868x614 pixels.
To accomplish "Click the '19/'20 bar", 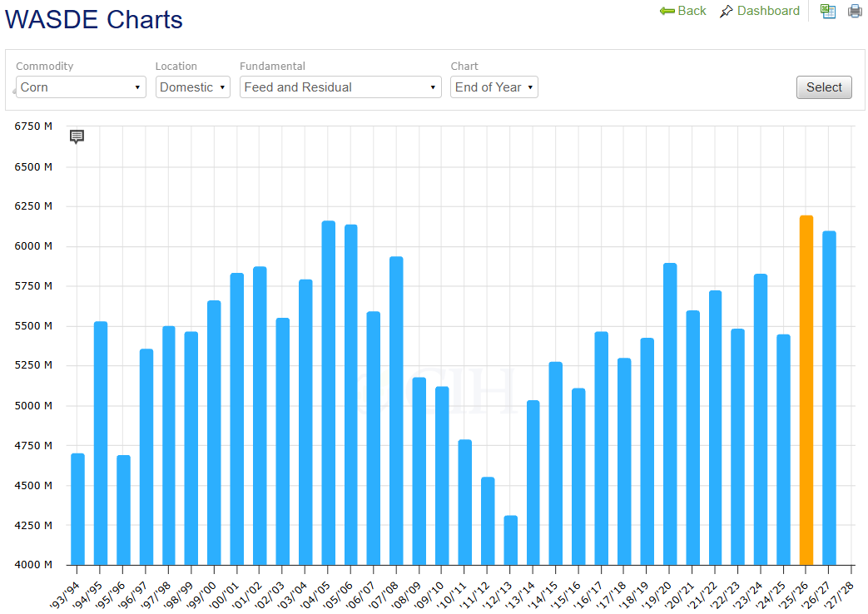I will pyautogui.click(x=670, y=414).
